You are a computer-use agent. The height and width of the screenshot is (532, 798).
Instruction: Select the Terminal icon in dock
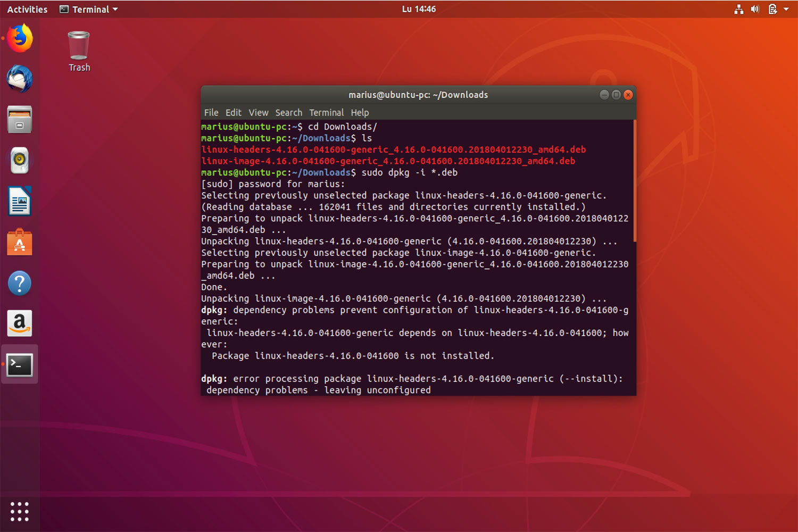(x=20, y=365)
